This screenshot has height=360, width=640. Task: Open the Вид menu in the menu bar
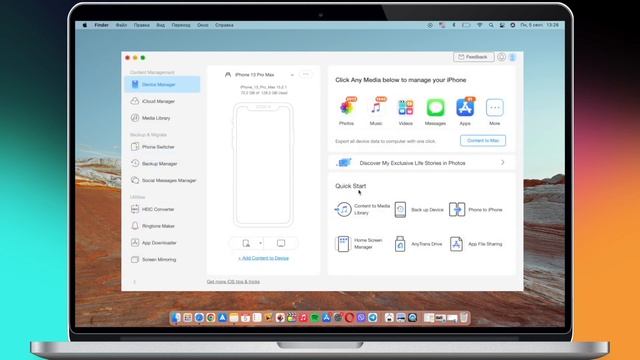pos(161,25)
